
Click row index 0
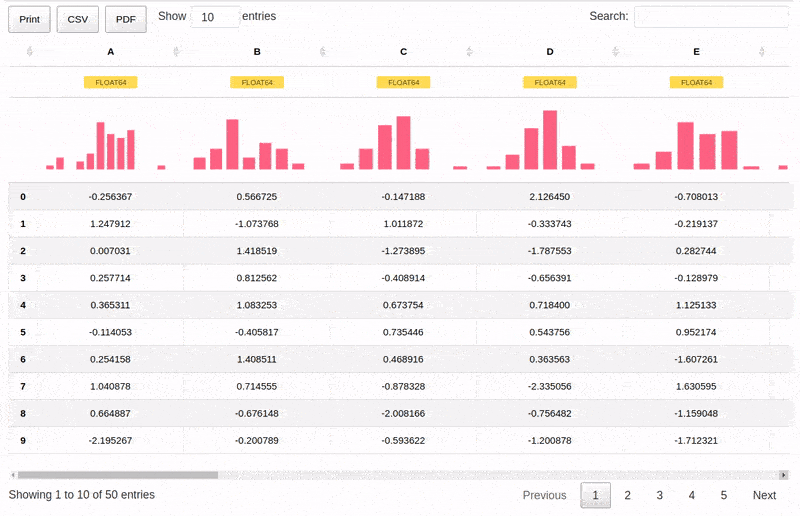[x=23, y=196]
